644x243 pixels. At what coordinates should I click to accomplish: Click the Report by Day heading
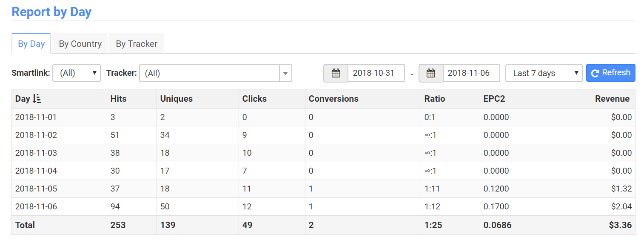[x=51, y=12]
